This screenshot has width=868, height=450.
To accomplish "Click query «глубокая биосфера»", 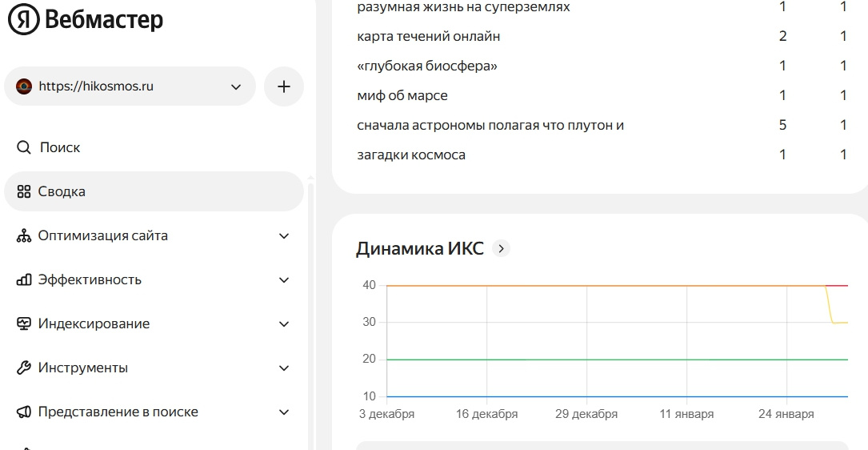I will point(427,66).
